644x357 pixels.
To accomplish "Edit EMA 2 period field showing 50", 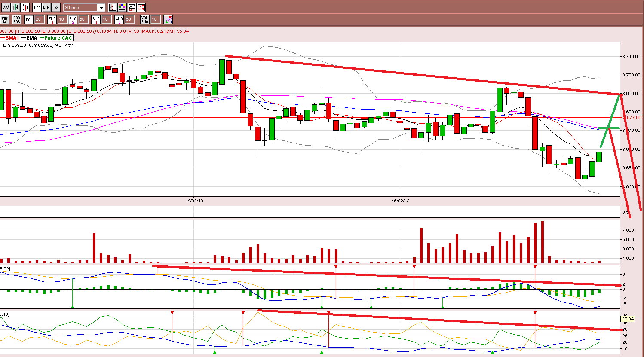I will pyautogui.click(x=83, y=19).
